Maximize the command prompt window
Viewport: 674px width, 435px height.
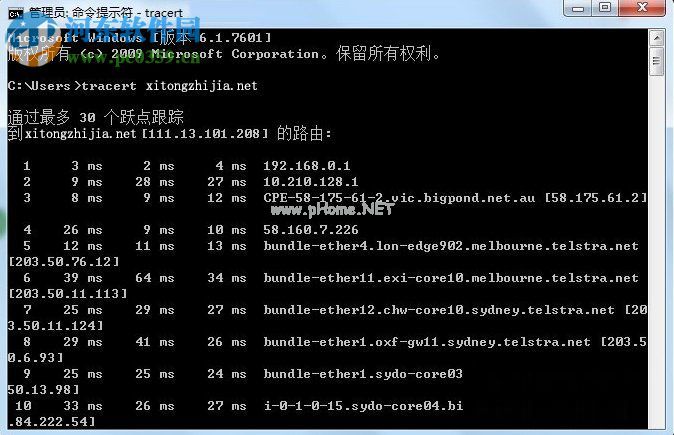[x=605, y=8]
